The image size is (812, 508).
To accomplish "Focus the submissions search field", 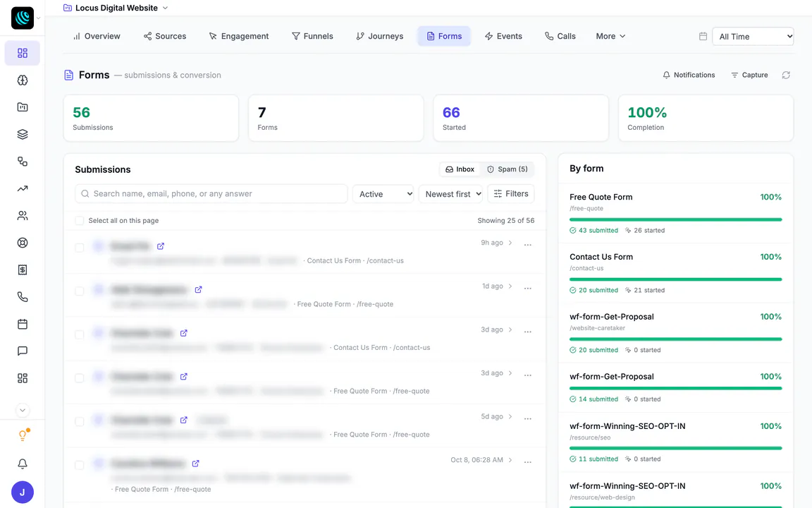I will pyautogui.click(x=211, y=194).
